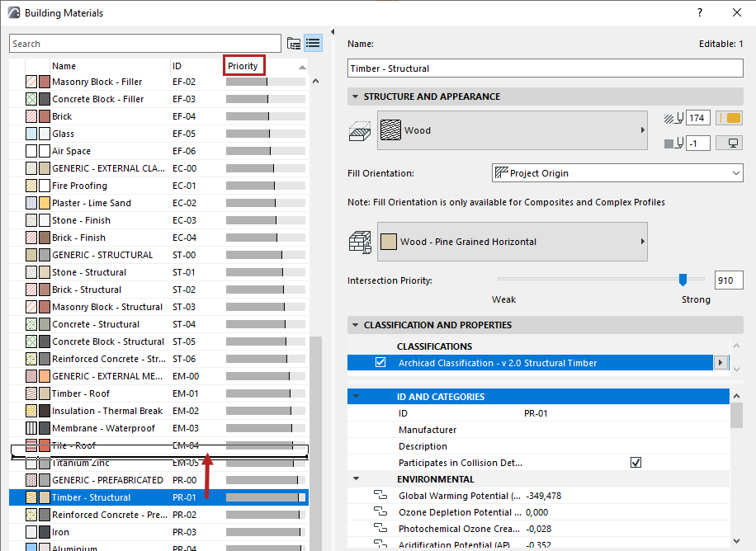The image size is (756, 551).
Task: Open help with the question mark button
Action: [700, 12]
